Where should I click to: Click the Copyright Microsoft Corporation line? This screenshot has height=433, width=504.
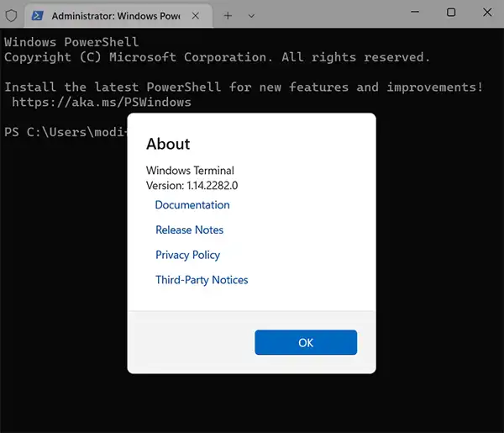pyautogui.click(x=217, y=57)
